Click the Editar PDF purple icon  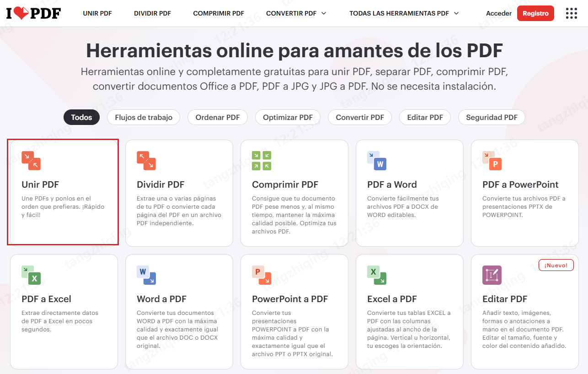click(x=492, y=275)
